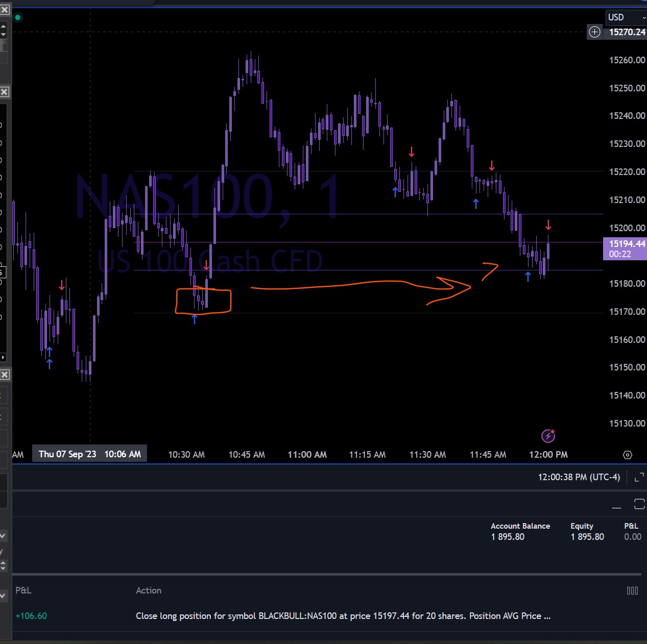The height and width of the screenshot is (644, 647).
Task: Click the 11:15 AM time axis label
Action: tap(367, 455)
